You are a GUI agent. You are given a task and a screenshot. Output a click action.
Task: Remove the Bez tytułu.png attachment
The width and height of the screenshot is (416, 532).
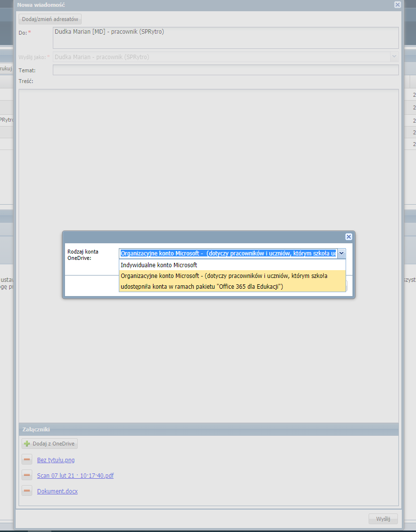click(x=27, y=460)
